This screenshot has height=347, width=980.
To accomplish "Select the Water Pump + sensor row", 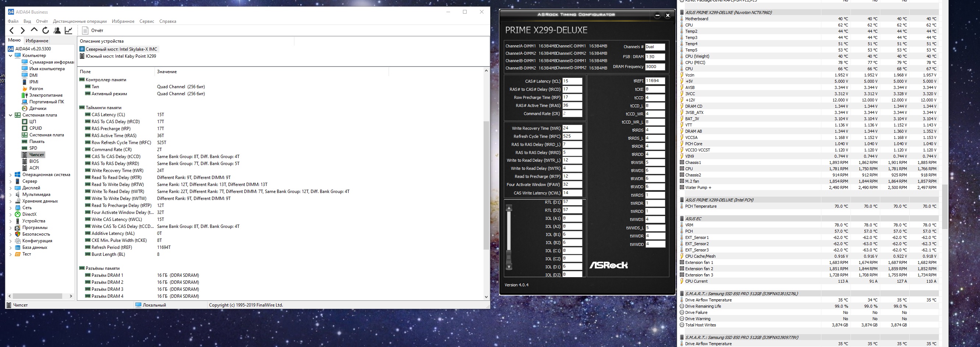I will pos(809,187).
